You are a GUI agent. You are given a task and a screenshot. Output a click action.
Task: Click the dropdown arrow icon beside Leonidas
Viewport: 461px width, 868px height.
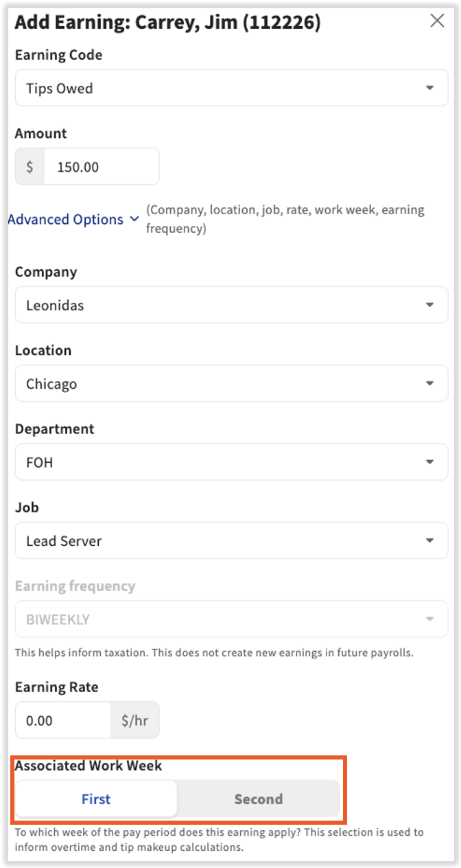[432, 305]
